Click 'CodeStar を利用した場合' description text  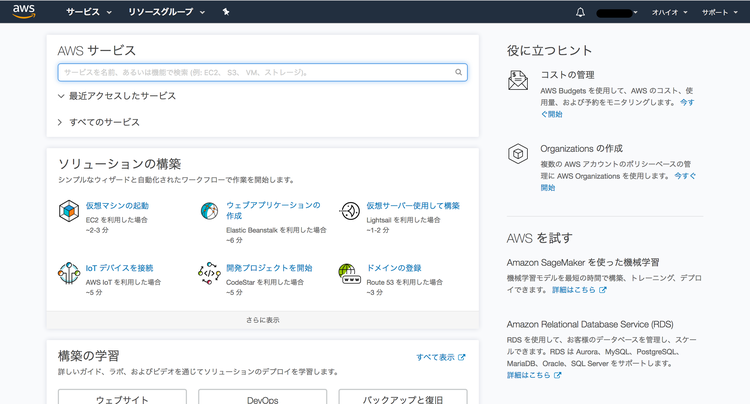pos(265,282)
